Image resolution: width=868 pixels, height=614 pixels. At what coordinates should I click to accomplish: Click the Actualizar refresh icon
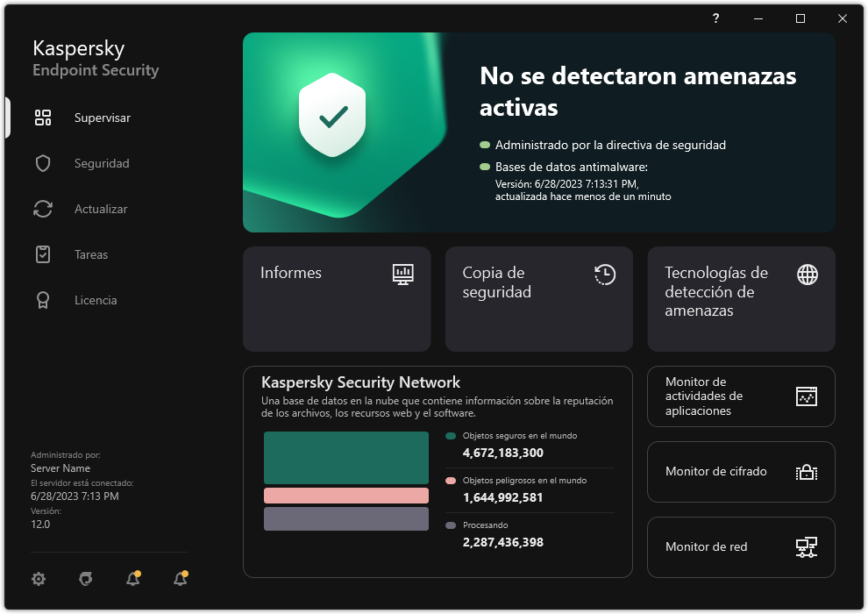coord(42,209)
